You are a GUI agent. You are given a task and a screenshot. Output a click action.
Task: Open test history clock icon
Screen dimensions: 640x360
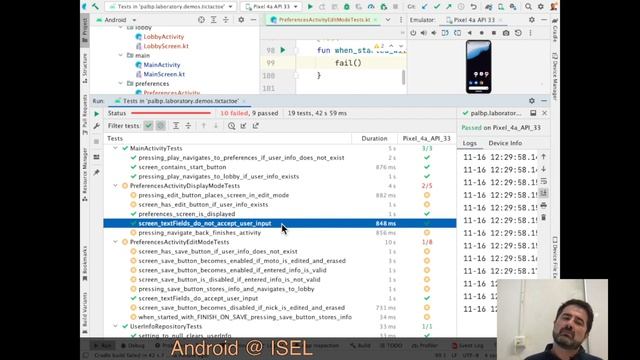click(x=231, y=126)
